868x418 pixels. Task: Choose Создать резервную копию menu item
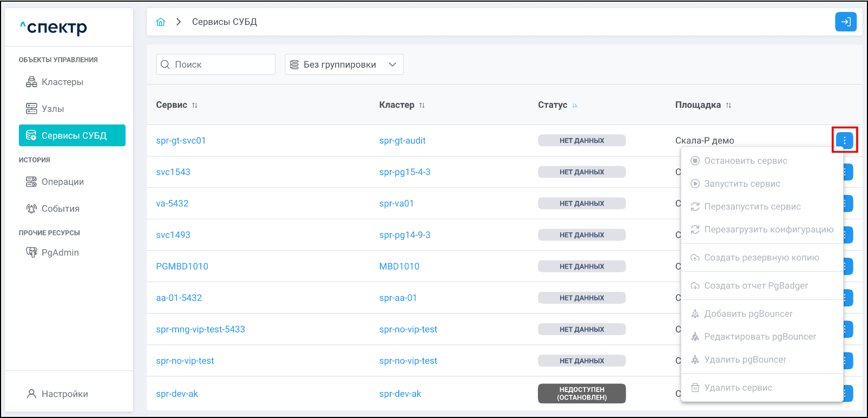click(761, 258)
